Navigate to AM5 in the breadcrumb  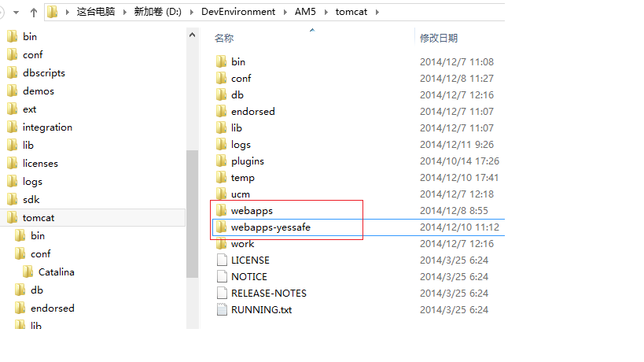[x=305, y=12]
